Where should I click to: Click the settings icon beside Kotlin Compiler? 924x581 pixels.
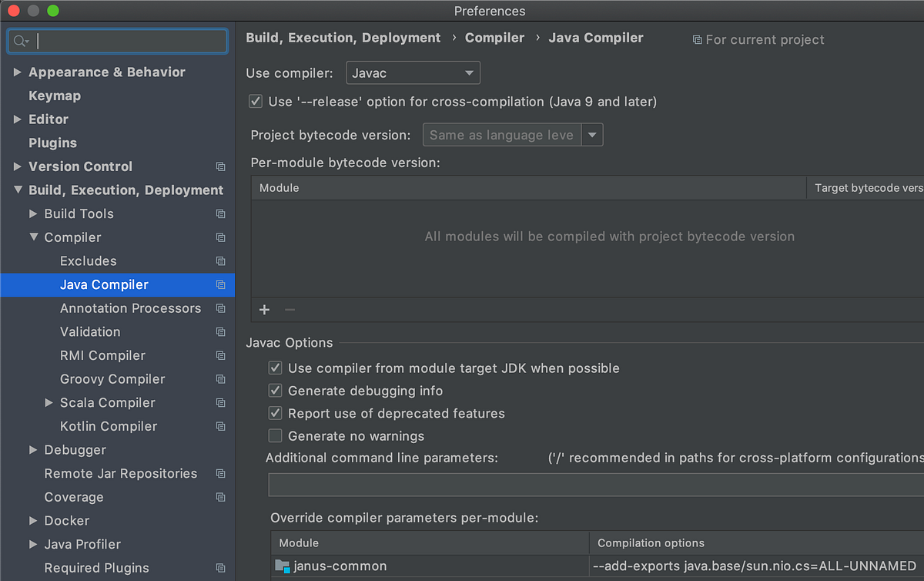pos(220,426)
